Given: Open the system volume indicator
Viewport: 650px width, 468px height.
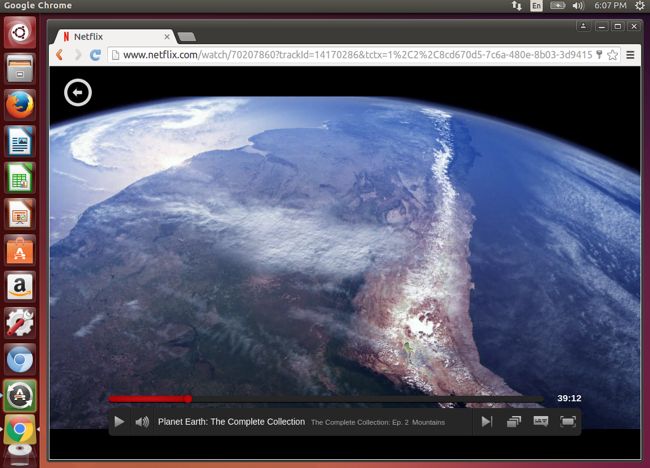Looking at the screenshot, I should click(x=578, y=5).
